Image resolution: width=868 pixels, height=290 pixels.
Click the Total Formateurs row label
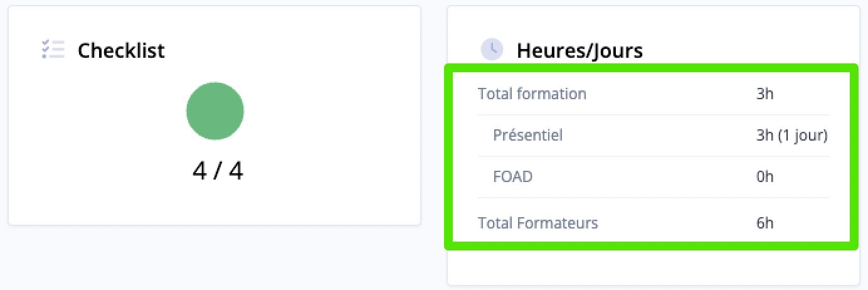(x=538, y=223)
